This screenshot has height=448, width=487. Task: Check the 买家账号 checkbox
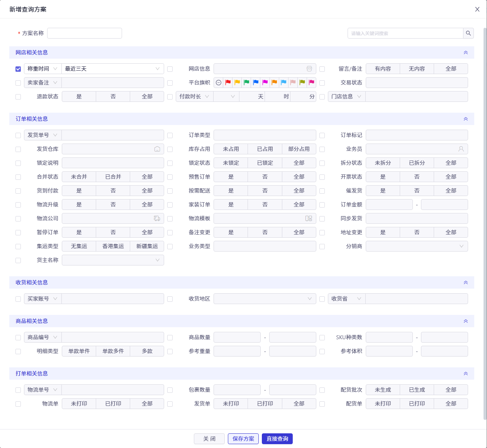pyautogui.click(x=18, y=299)
